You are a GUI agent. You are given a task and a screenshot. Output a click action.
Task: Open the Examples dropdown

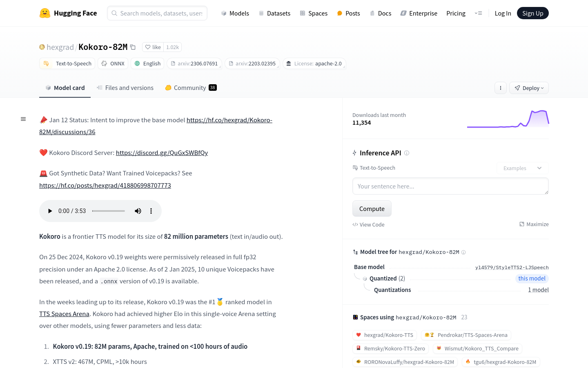522,168
